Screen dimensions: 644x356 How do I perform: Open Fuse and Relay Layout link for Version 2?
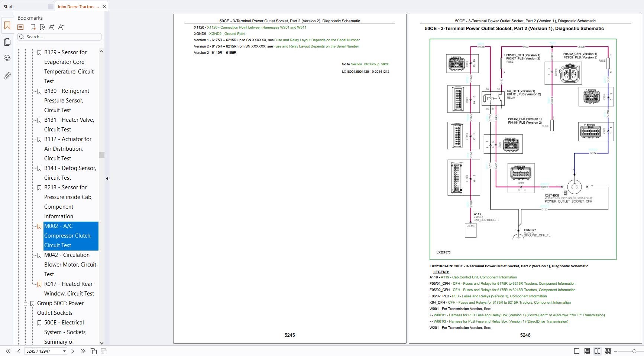click(316, 46)
